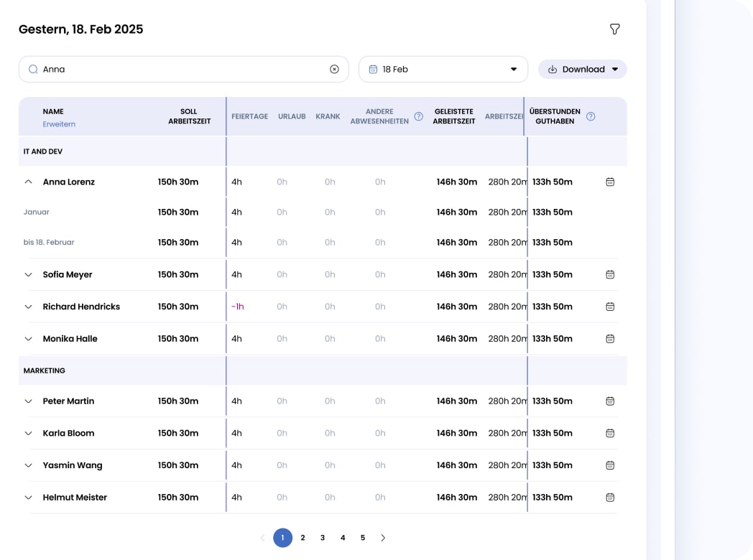This screenshot has height=560, width=753.
Task: Open calendar icon for Anna Lorenz
Action: pyautogui.click(x=610, y=182)
